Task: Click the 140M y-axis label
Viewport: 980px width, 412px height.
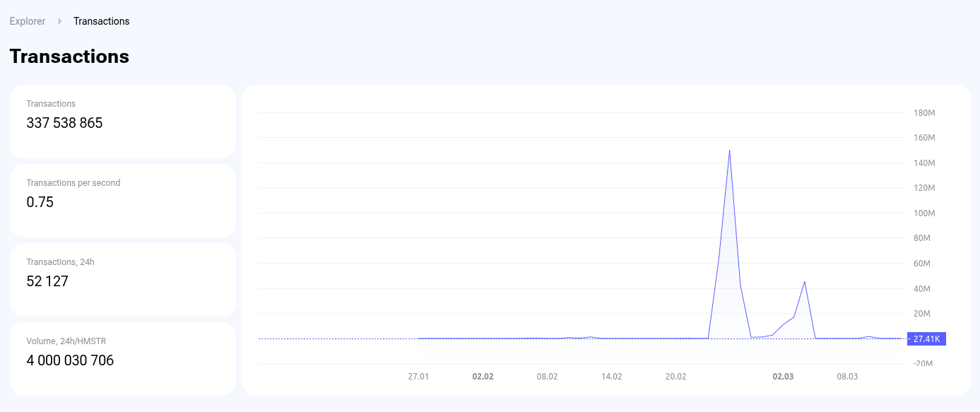Action: 924,163
